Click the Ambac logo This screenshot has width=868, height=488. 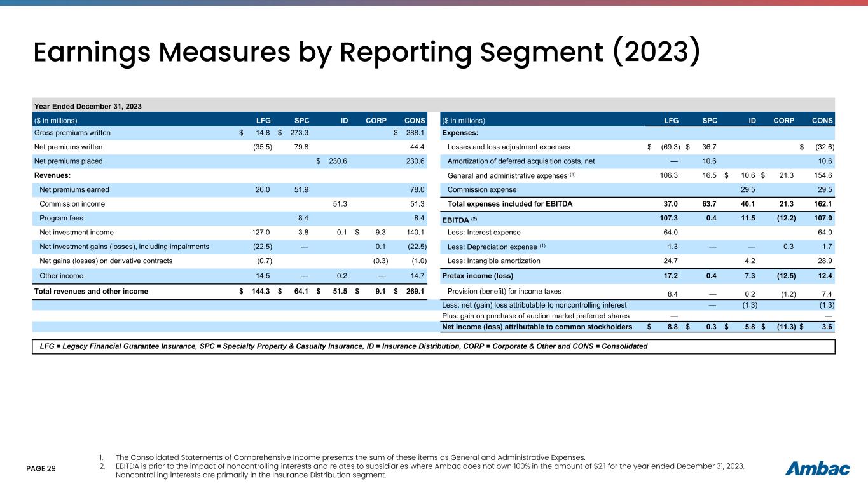[817, 469]
